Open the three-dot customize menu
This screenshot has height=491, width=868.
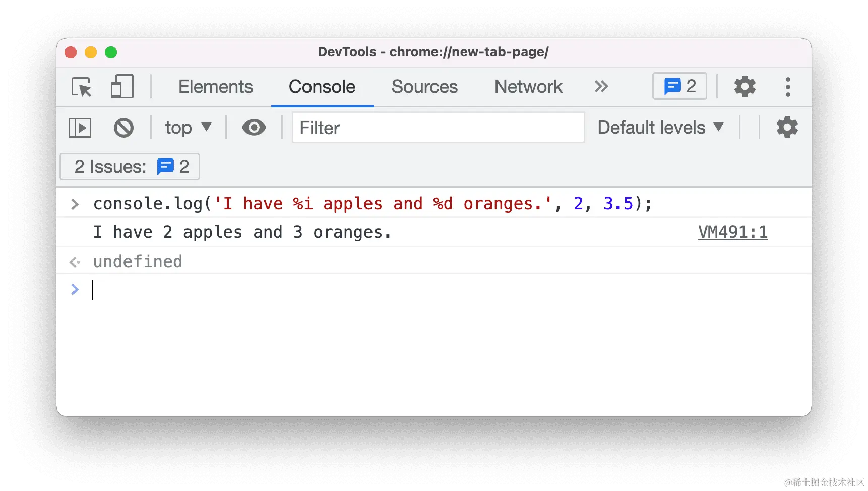pyautogui.click(x=788, y=87)
